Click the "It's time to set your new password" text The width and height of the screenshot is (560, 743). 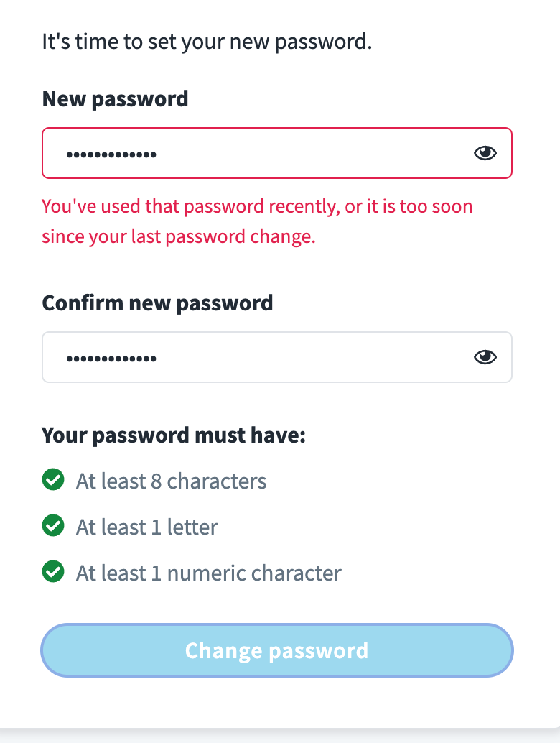coord(207,41)
